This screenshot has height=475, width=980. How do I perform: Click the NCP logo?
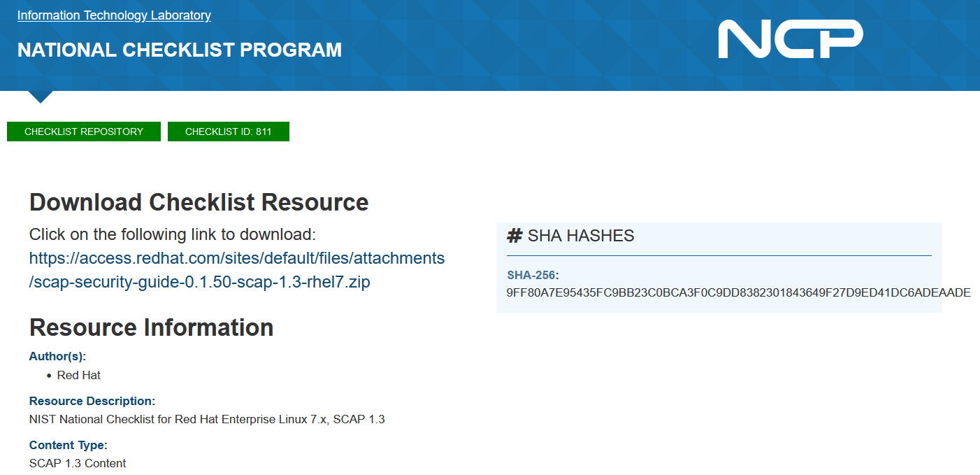point(790,39)
